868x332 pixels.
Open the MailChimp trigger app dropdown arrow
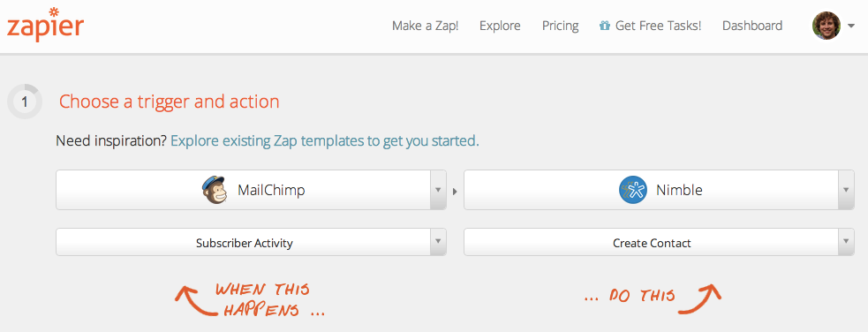438,190
